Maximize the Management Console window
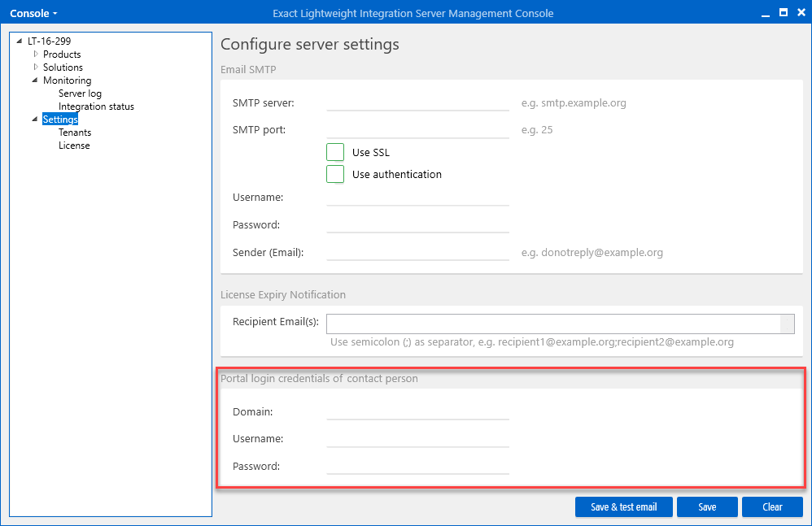Image resolution: width=812 pixels, height=526 pixels. click(784, 12)
